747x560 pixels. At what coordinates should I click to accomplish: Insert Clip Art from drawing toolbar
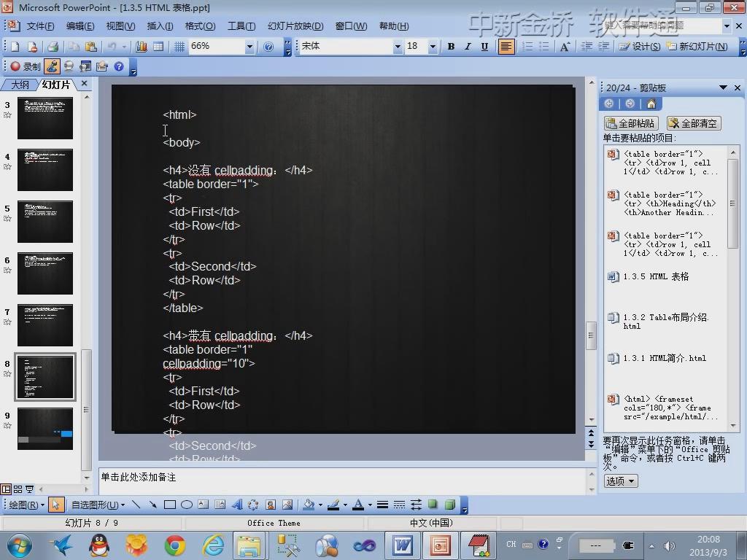[271, 505]
